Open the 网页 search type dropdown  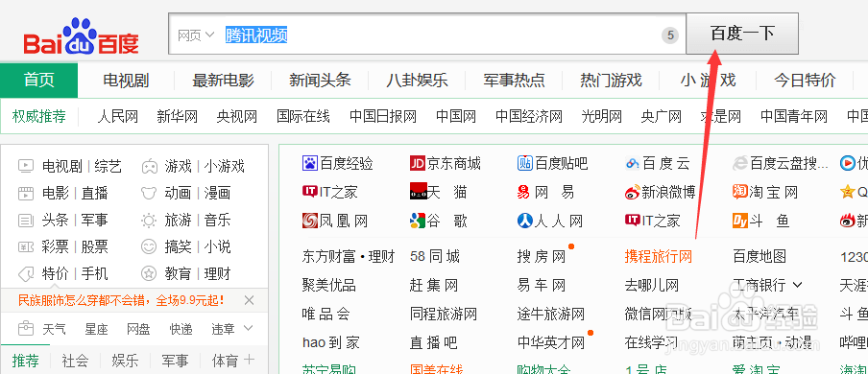pyautogui.click(x=196, y=36)
